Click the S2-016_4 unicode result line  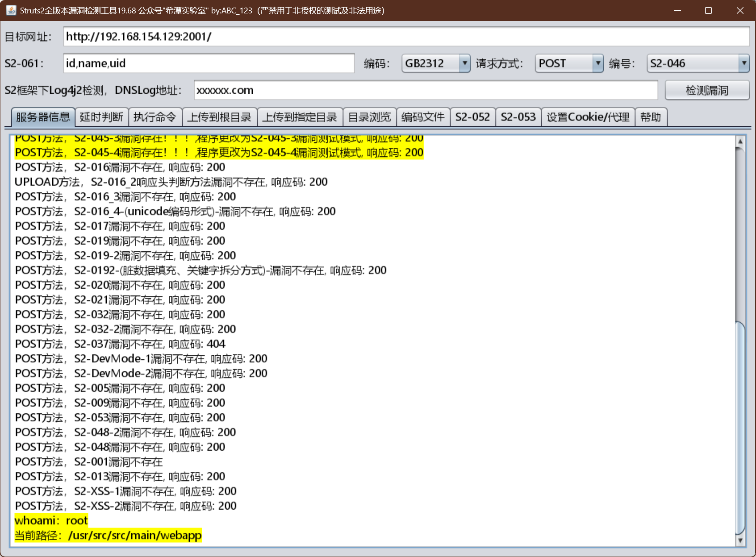click(x=175, y=212)
